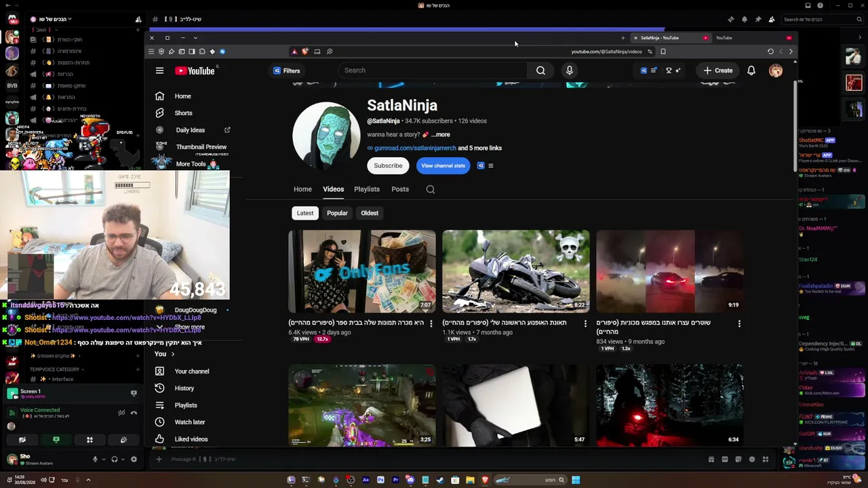Start voice search with the microphone
Viewport: 868px width, 488px height.
(570, 70)
